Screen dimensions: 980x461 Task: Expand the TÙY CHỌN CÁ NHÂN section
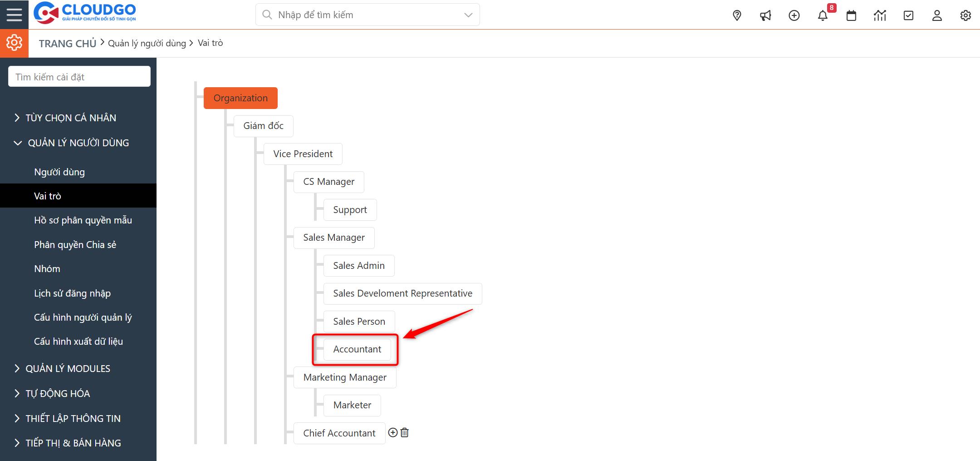(70, 117)
